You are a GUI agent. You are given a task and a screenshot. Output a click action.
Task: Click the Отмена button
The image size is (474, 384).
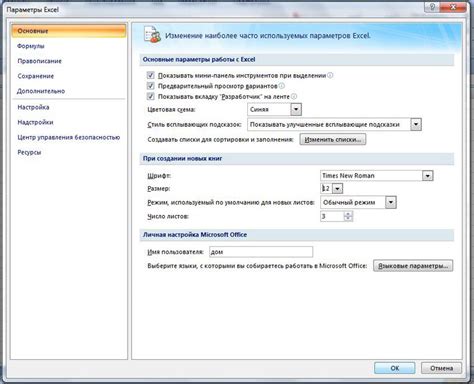point(441,368)
